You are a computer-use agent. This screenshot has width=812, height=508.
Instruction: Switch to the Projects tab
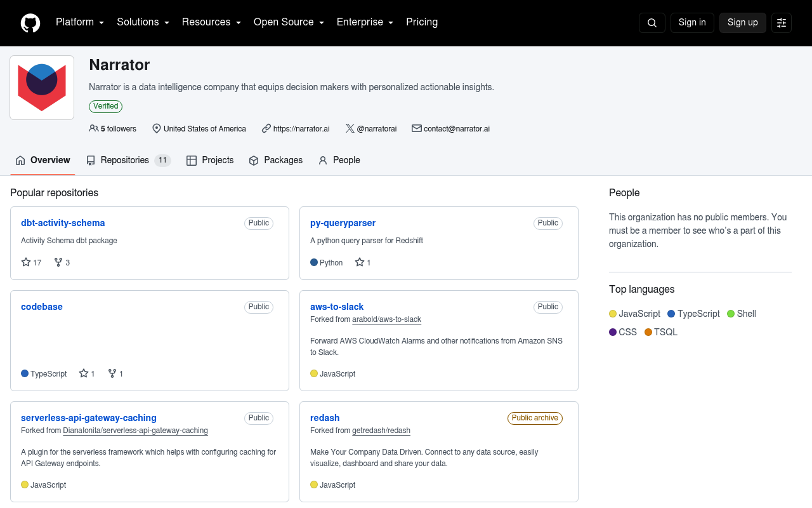tap(210, 160)
